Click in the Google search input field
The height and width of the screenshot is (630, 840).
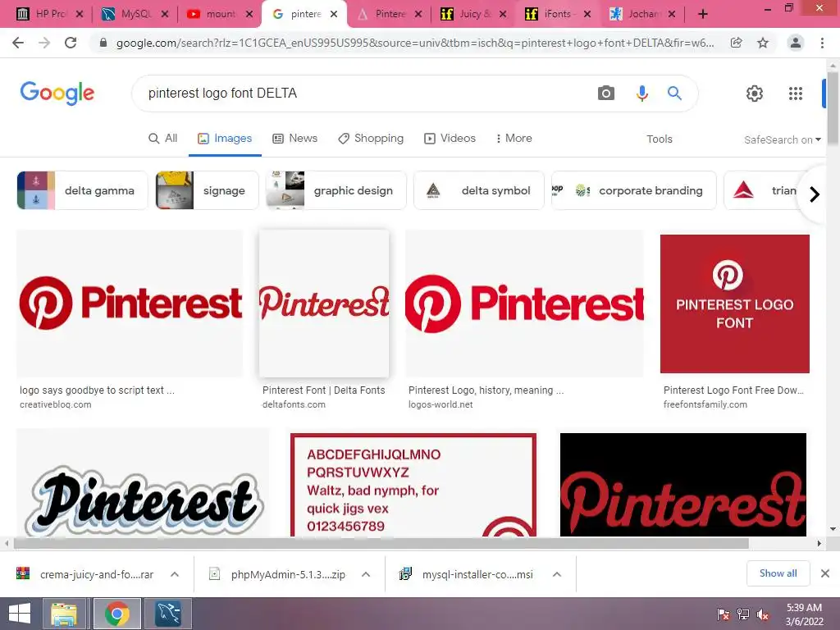pyautogui.click(x=364, y=94)
